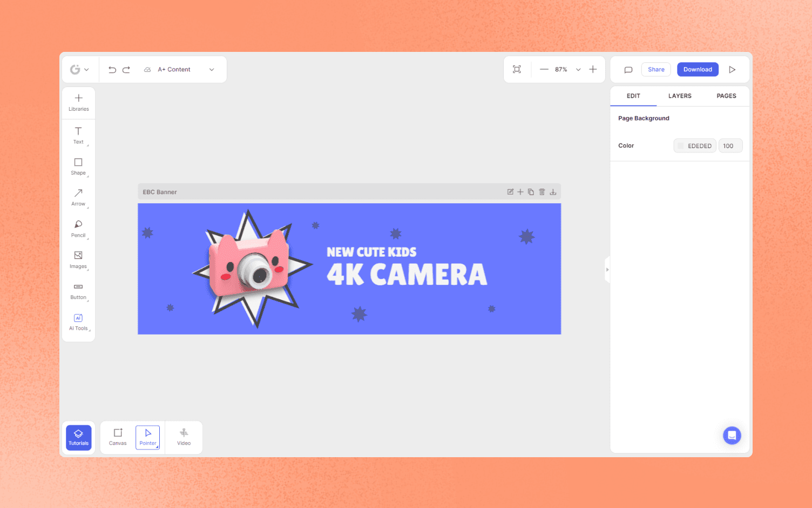Viewport: 812px width, 508px height.
Task: Switch to the Layers tab
Action: coord(680,96)
